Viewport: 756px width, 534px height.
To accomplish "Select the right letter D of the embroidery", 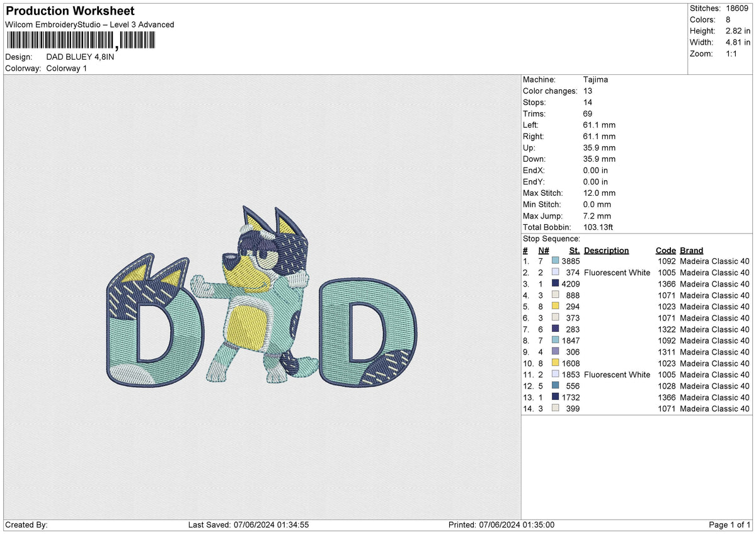I will (x=369, y=332).
